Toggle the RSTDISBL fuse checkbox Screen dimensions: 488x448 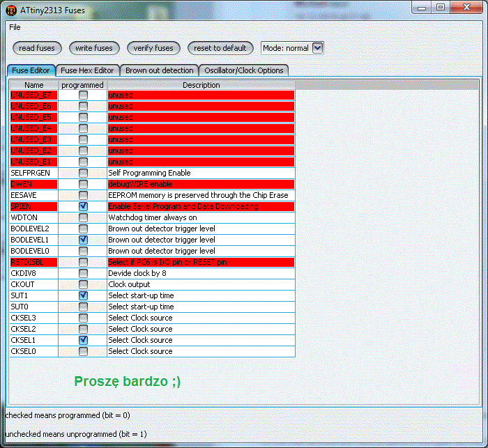click(x=83, y=262)
